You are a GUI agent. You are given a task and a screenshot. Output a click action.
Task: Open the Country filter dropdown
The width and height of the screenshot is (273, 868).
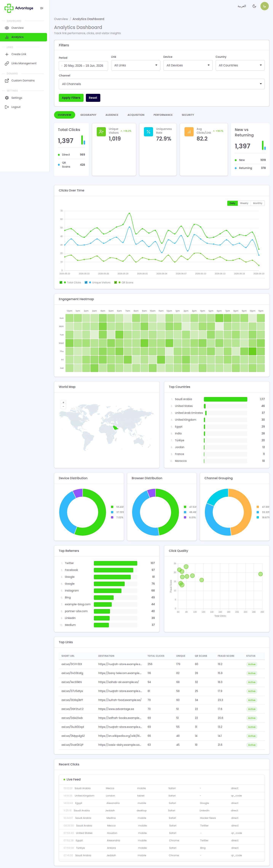click(240, 65)
